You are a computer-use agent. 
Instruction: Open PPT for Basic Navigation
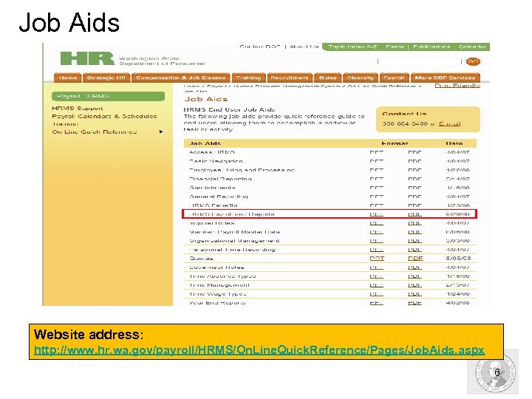[376, 161]
